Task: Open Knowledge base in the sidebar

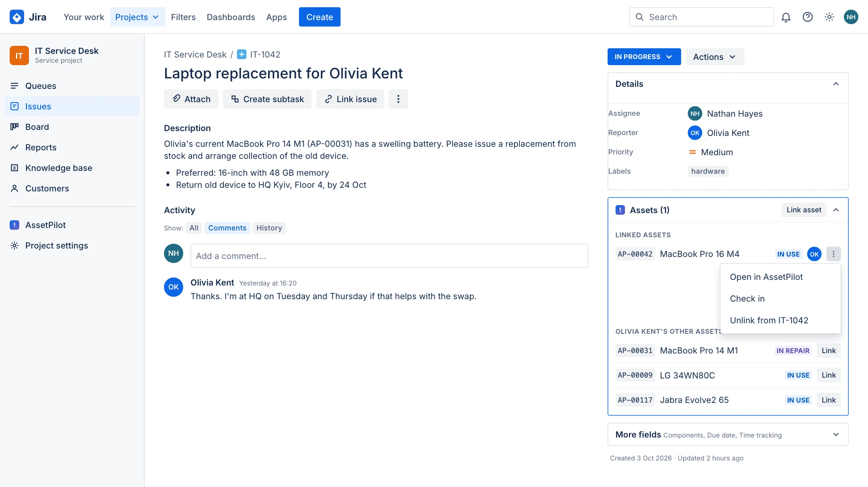Action: click(x=72, y=168)
